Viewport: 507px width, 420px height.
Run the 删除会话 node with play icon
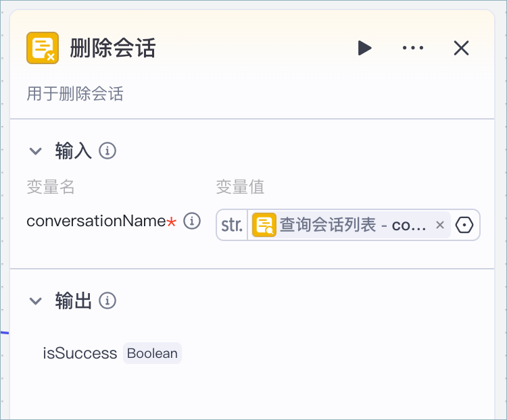pos(365,48)
